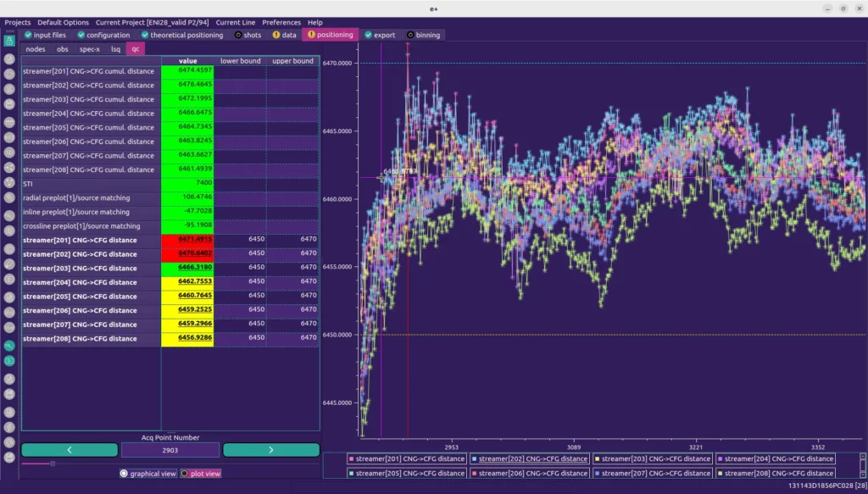
Task: Click the teal magnifier icon in the sidebar
Action: (8, 347)
